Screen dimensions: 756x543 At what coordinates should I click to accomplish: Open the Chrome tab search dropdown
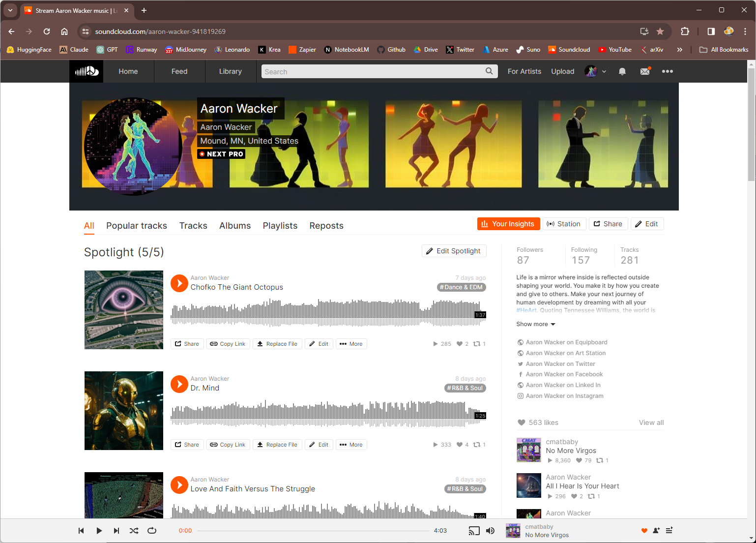point(10,10)
